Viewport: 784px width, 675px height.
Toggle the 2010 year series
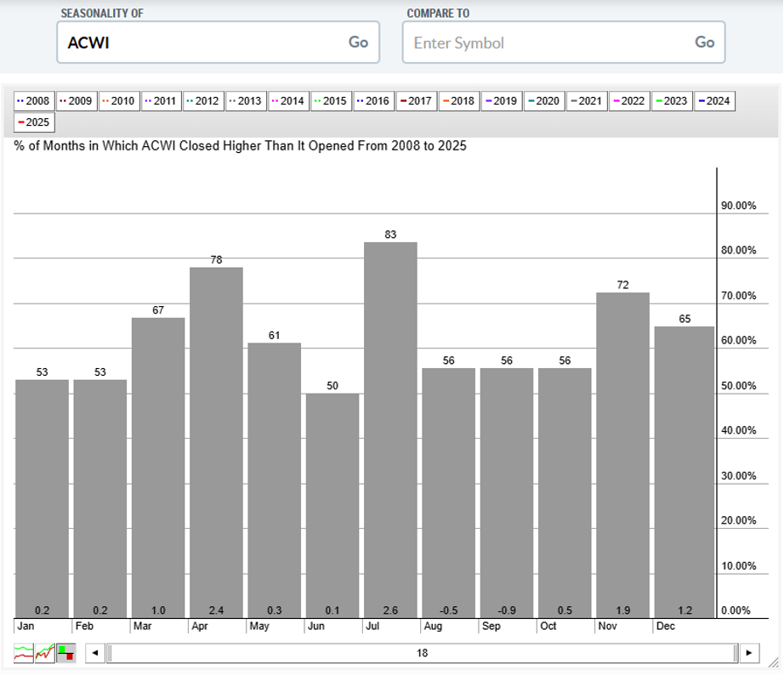(118, 100)
